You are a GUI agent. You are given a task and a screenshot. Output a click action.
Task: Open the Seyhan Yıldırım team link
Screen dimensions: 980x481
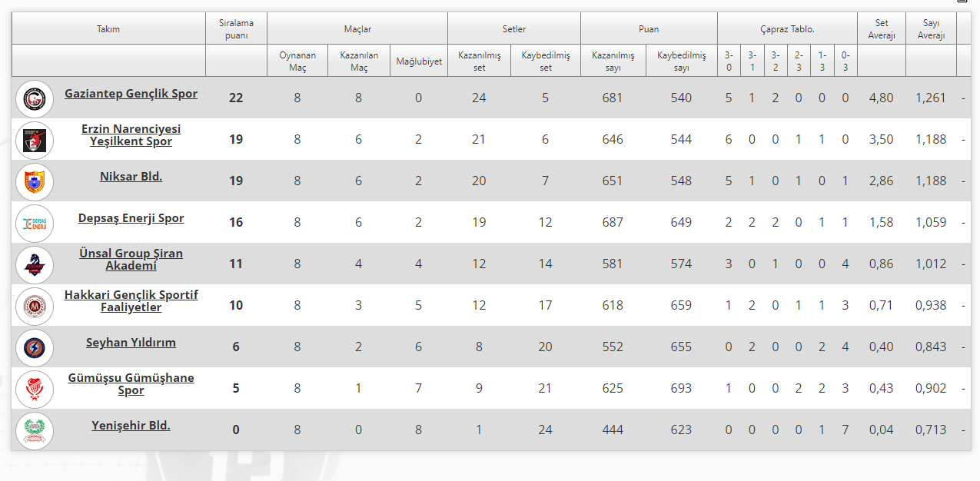[x=131, y=343]
